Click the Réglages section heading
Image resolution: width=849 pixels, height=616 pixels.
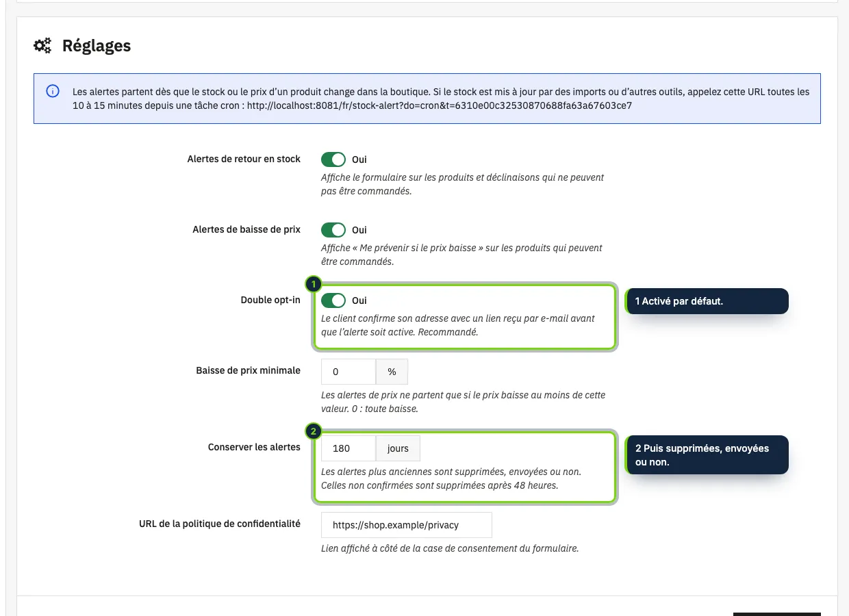point(97,46)
